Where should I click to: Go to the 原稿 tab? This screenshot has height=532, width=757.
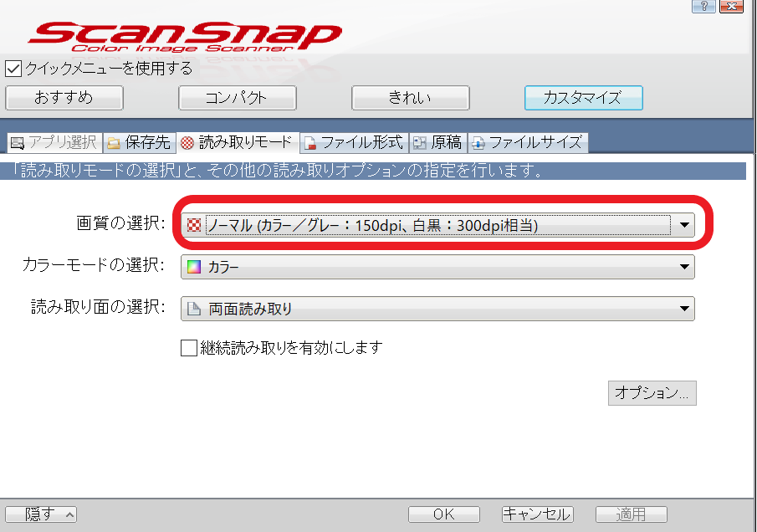point(438,143)
